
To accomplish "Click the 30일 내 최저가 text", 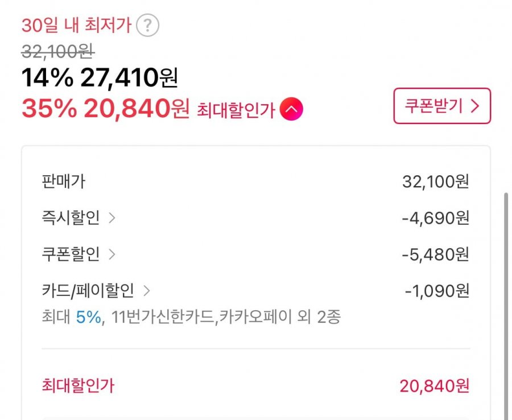I will 76,25.
